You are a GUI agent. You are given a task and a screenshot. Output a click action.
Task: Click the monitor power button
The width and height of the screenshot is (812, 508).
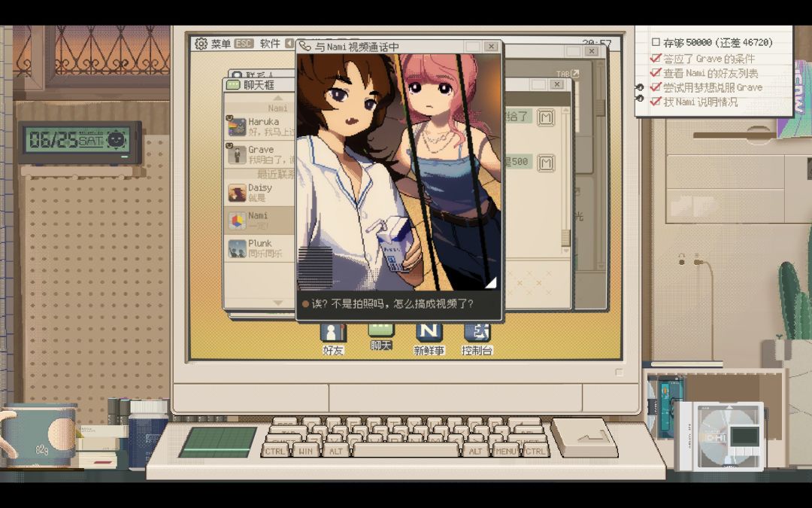[x=619, y=372]
